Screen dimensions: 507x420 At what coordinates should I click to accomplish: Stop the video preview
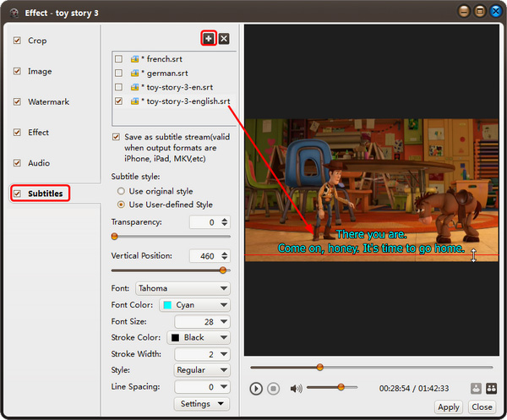pyautogui.click(x=273, y=389)
